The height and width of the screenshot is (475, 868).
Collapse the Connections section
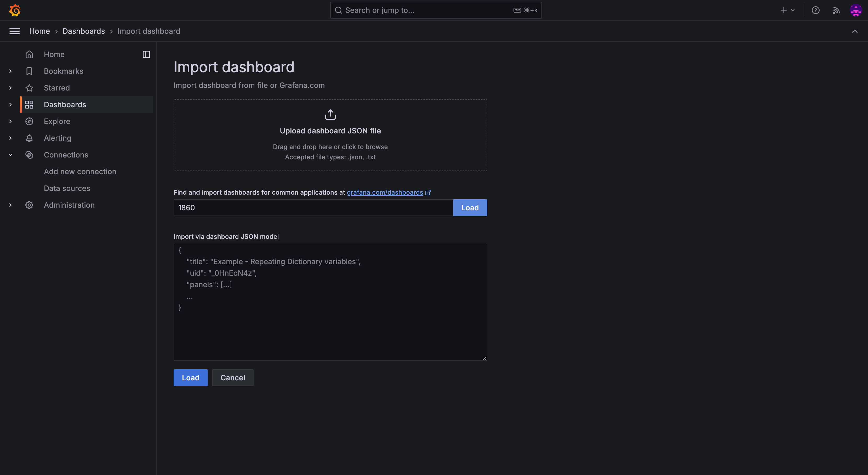[10, 155]
